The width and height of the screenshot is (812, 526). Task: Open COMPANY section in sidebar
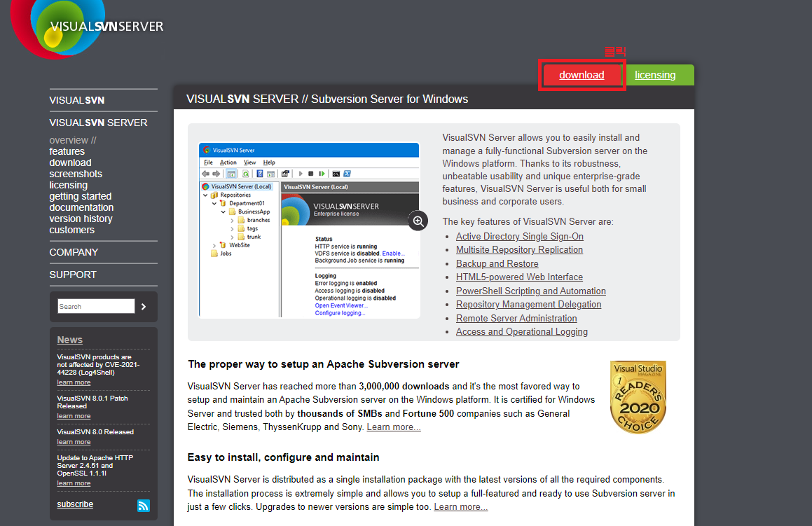[x=74, y=253]
